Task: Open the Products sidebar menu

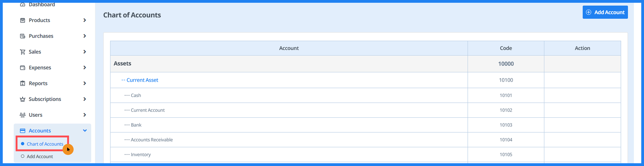Action: (52, 20)
